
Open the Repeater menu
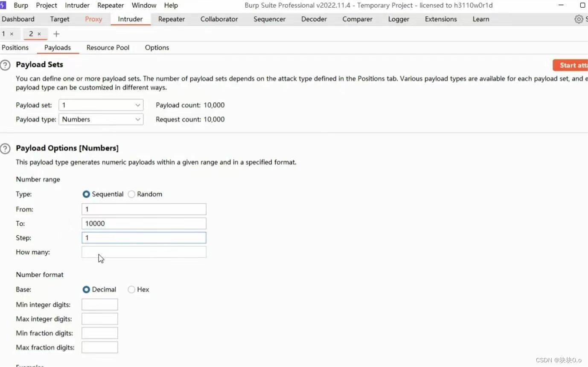[x=111, y=5]
